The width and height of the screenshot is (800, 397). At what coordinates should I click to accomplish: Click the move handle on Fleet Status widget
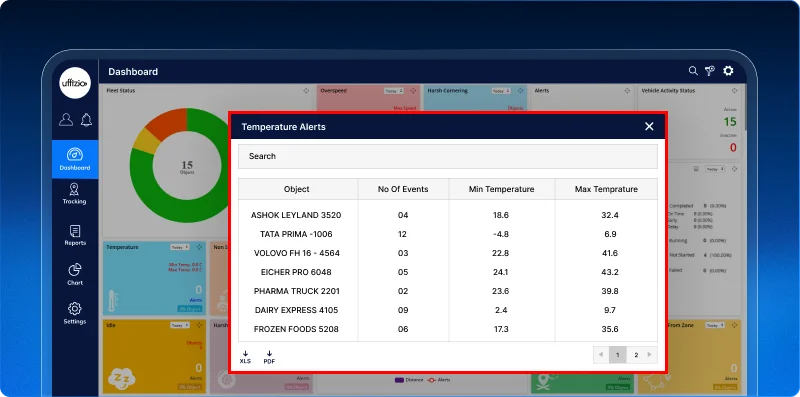pyautogui.click(x=306, y=91)
